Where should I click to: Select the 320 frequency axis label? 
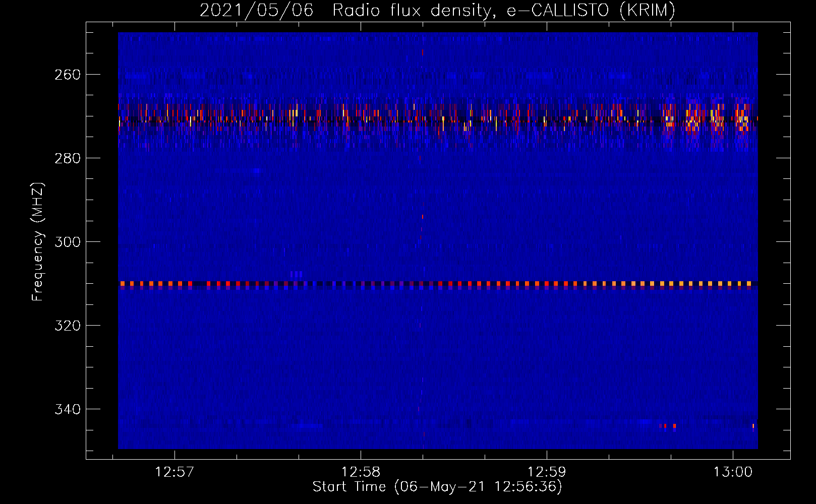pos(68,326)
